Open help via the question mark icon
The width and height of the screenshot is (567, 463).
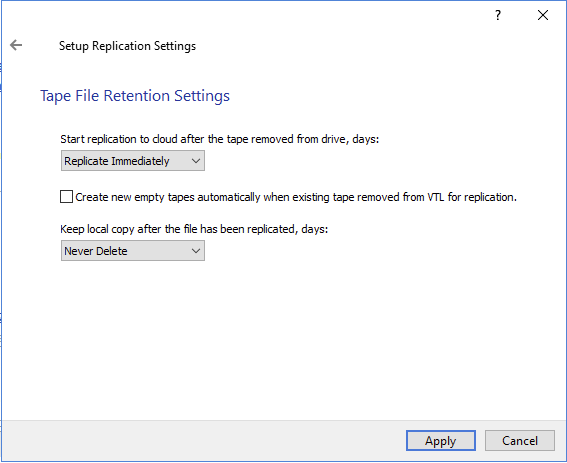[498, 15]
